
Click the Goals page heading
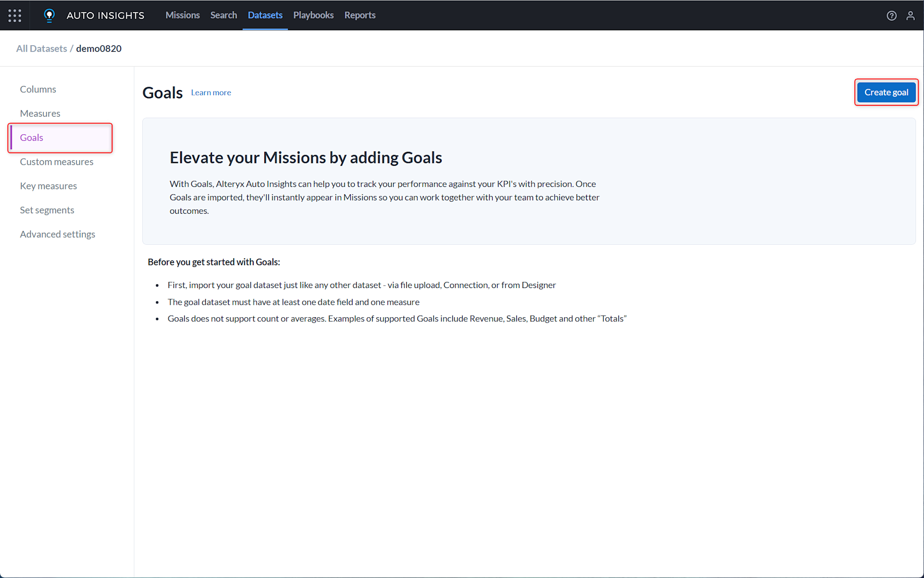163,92
